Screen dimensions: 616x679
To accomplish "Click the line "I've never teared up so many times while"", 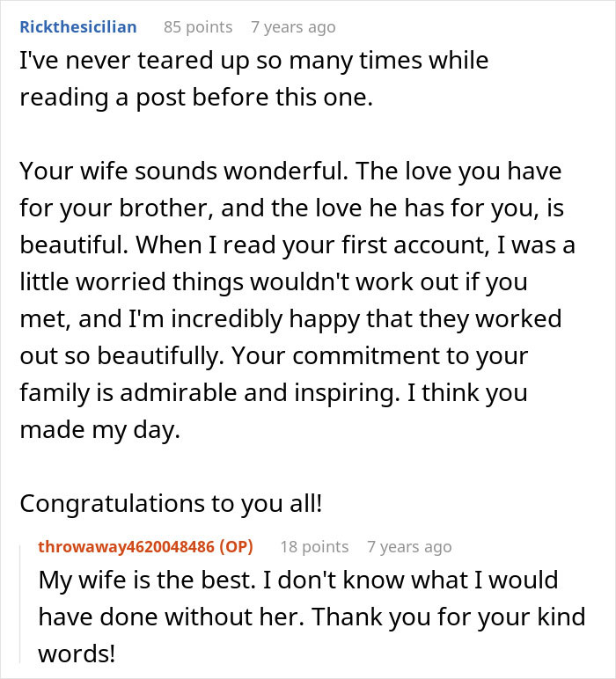I will [x=254, y=60].
